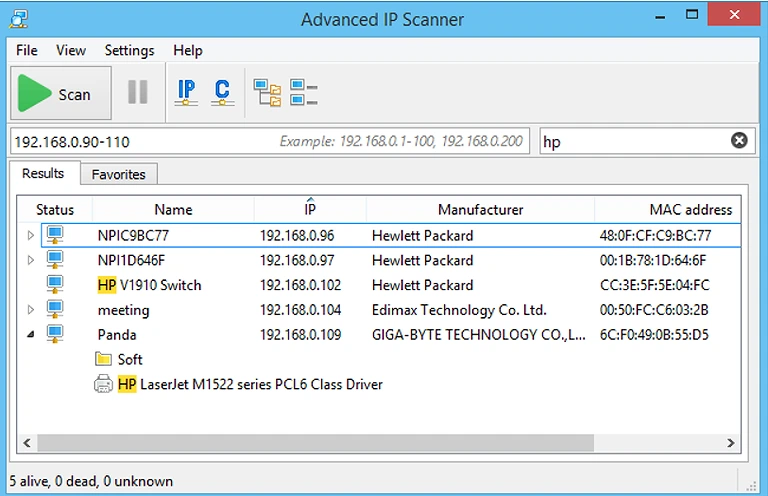Click the horizontal scrollbar right arrow
The height and width of the screenshot is (496, 768).
coord(731,443)
